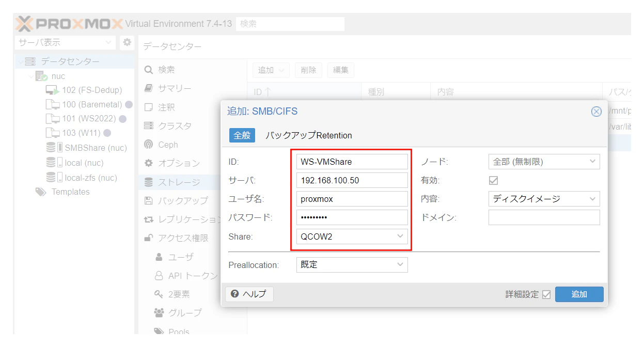The height and width of the screenshot is (347, 644).
Task: Select the Templates tag item
Action: [x=62, y=192]
